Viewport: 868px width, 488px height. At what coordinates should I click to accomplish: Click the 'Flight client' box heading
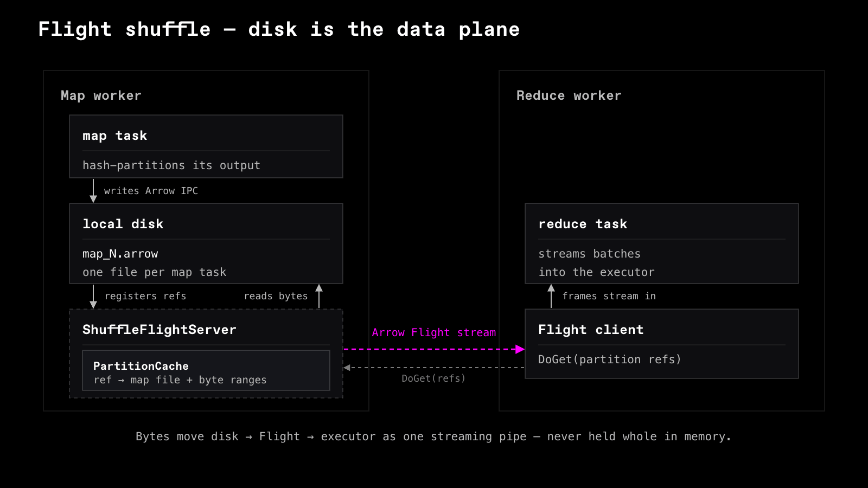click(x=591, y=330)
